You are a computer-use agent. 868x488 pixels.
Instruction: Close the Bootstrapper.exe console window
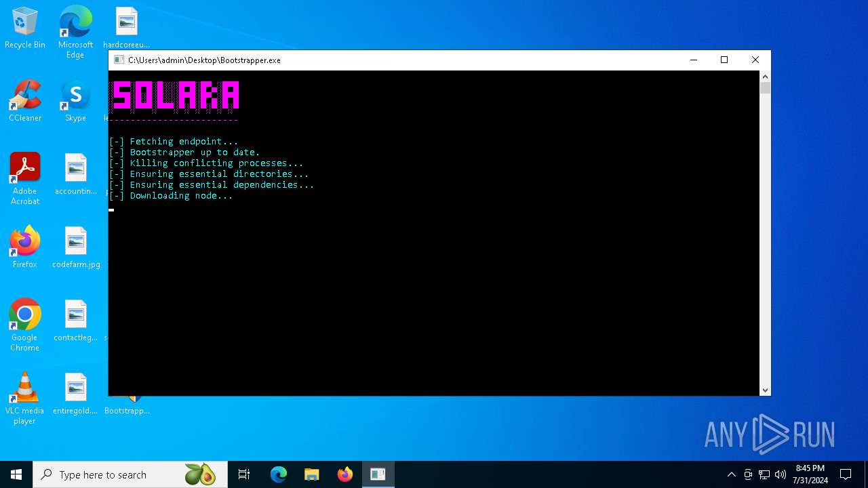click(755, 60)
